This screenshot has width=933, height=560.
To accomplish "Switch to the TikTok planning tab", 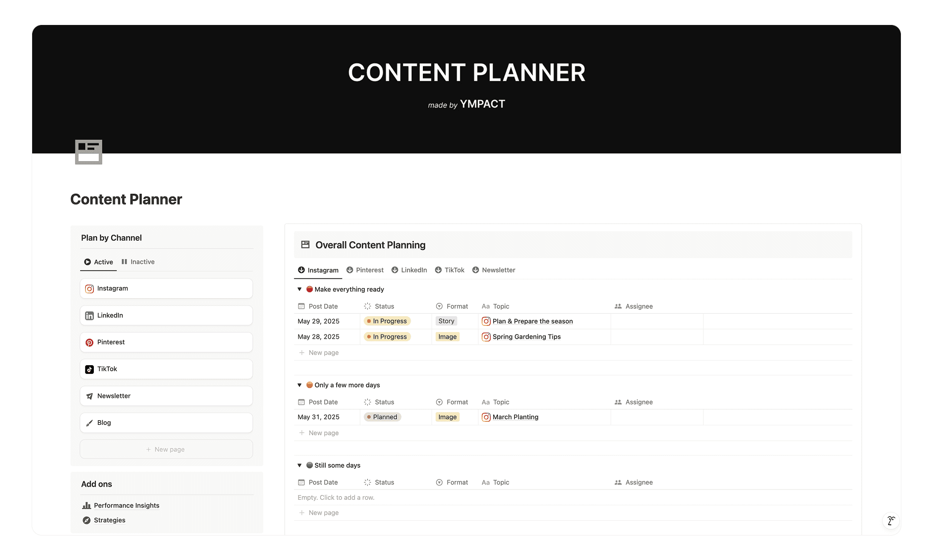I will [449, 270].
